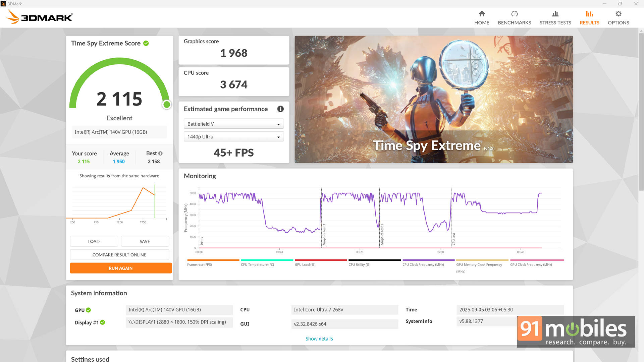Click the Time Spy Extreme banner image
Viewport: 644px width, 362px height.
[x=433, y=99]
